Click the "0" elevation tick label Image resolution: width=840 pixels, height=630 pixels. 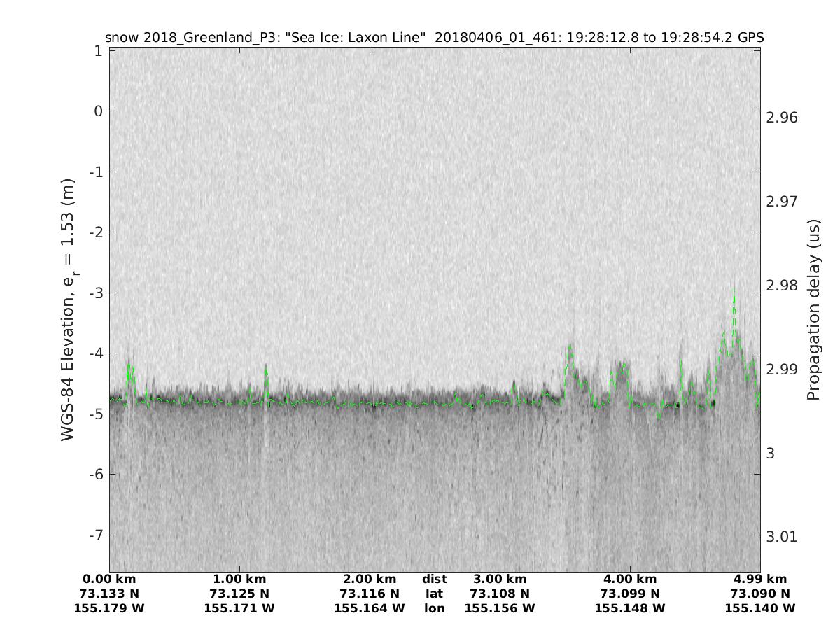pyautogui.click(x=99, y=111)
